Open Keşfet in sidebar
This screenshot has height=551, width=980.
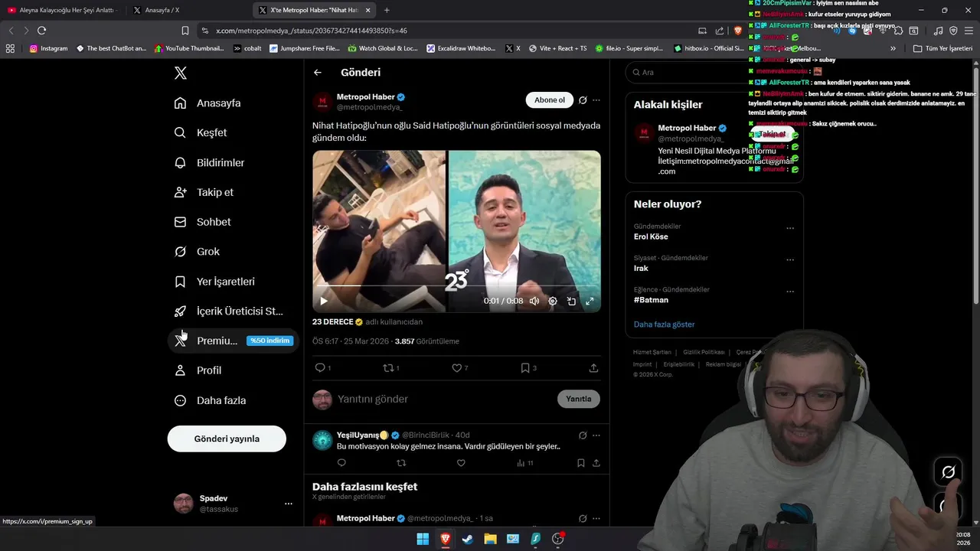pos(201,132)
